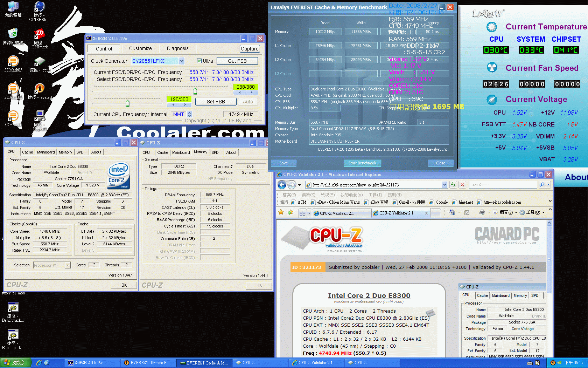The height and width of the screenshot is (368, 588).
Task: Click Start Benchmark in EVEREST
Action: [x=362, y=163]
